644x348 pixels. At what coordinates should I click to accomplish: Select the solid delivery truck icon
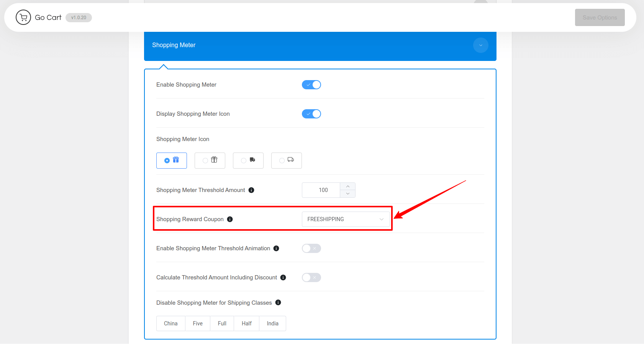point(248,161)
